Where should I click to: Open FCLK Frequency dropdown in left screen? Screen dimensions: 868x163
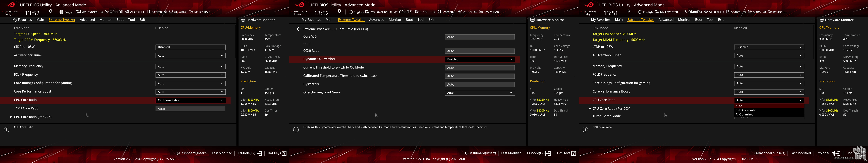[x=190, y=75]
